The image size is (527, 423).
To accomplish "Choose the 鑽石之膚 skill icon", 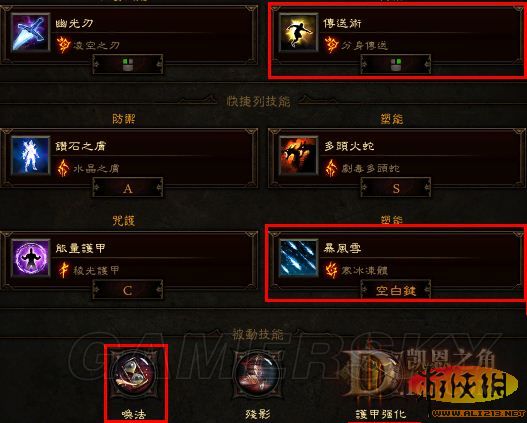I will click(30, 156).
